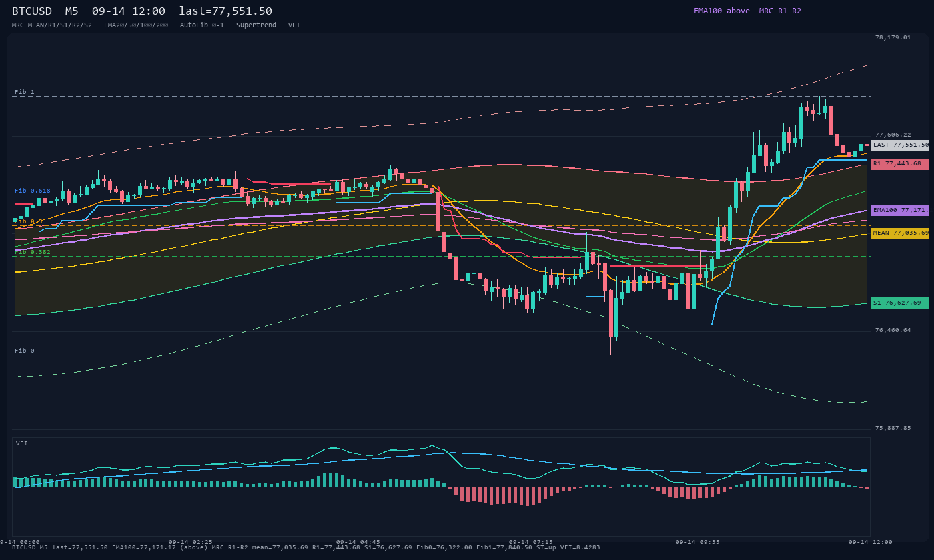Click the LAST 77,551.50 price tag
Viewport: 934px width, 560px height.
point(900,145)
